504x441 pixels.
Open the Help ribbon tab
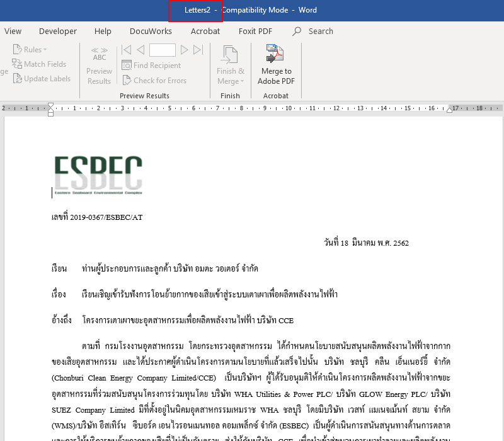coord(103,31)
